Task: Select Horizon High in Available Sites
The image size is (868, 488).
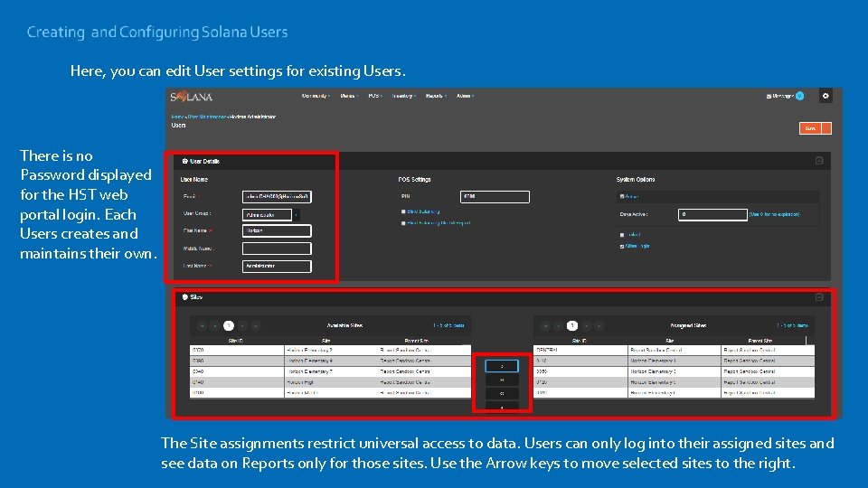Action: (331, 382)
